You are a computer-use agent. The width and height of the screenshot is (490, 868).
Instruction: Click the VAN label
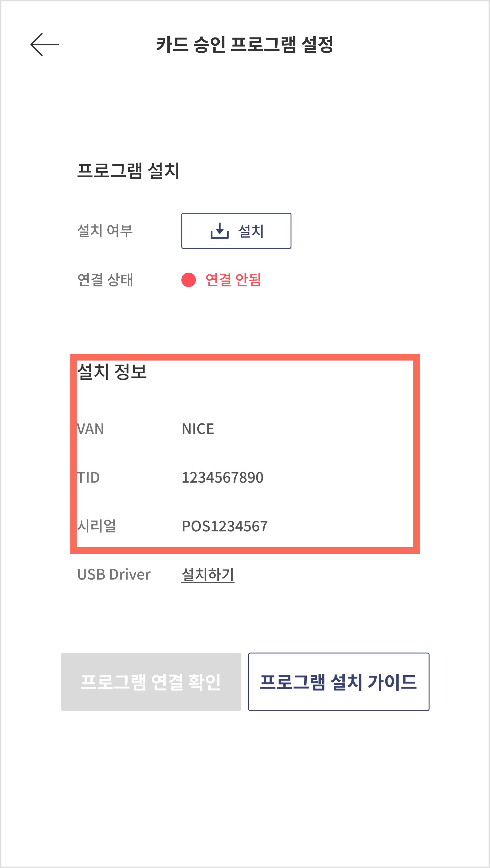(x=90, y=429)
